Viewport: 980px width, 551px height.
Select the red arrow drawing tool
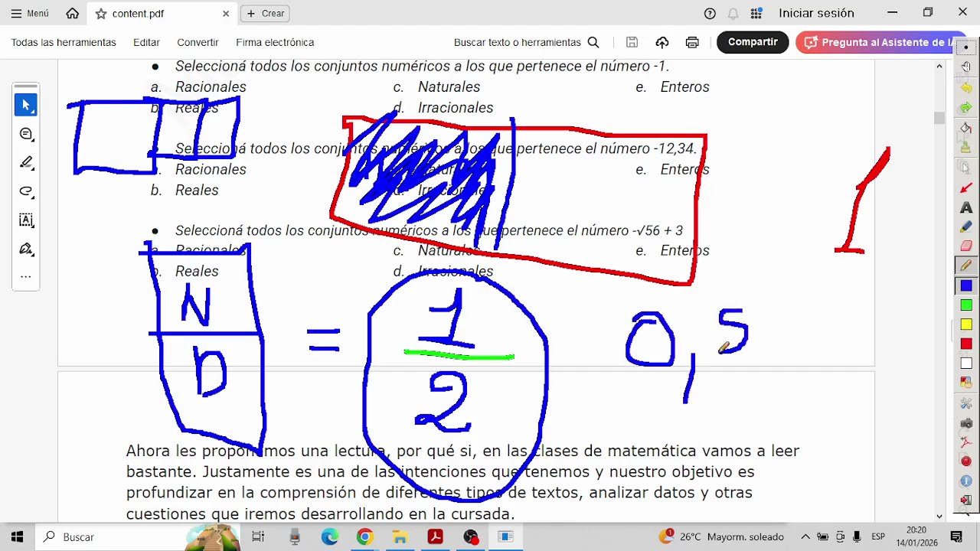(x=966, y=187)
